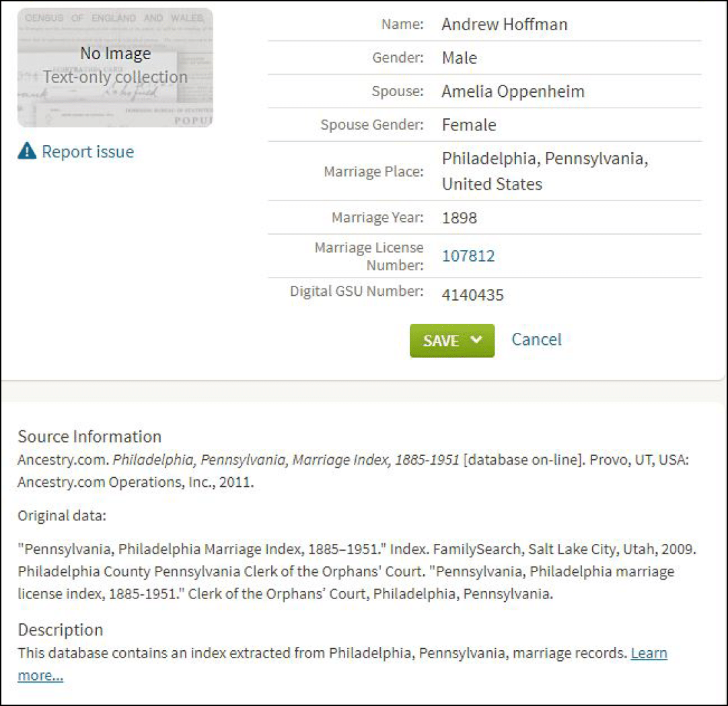728x706 pixels.
Task: Click the Gender value Male
Action: 460,58
